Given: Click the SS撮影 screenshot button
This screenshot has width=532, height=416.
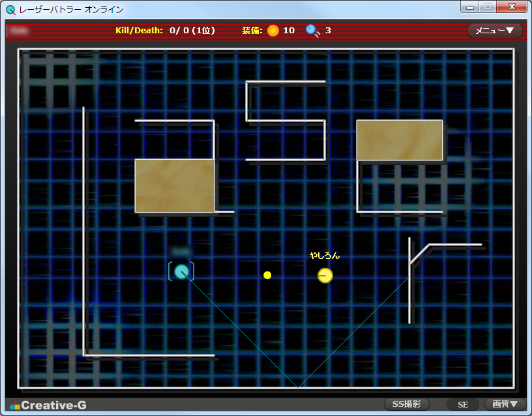Looking at the screenshot, I should tap(406, 404).
